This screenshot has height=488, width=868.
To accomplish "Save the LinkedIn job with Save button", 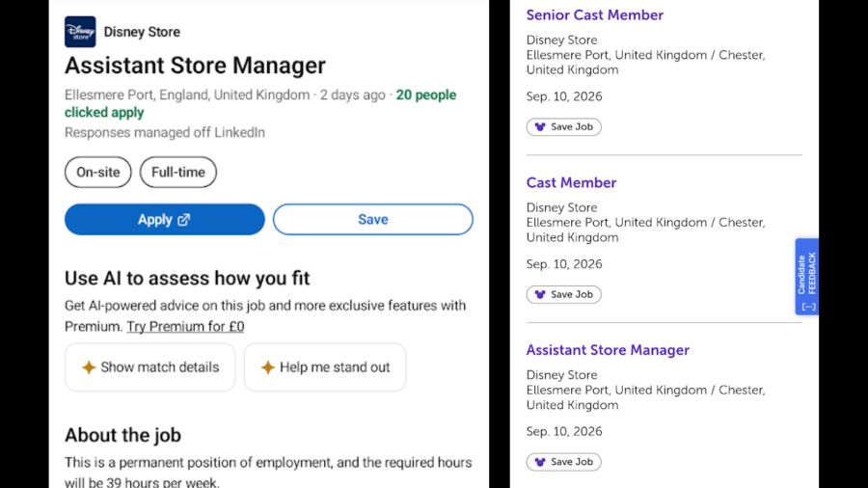I will (x=373, y=220).
